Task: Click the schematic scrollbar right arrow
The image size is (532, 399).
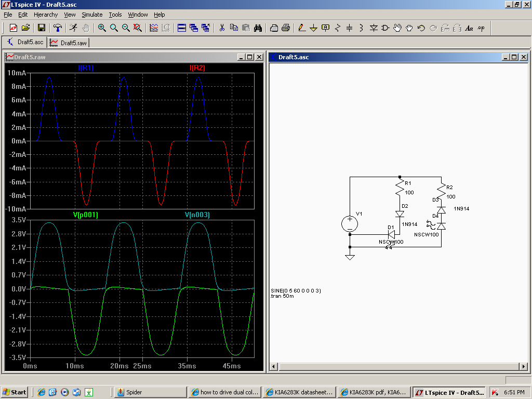Action: pos(524,366)
